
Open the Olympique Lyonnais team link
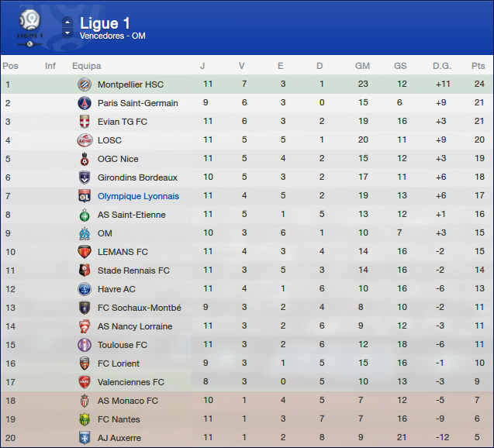(138, 196)
